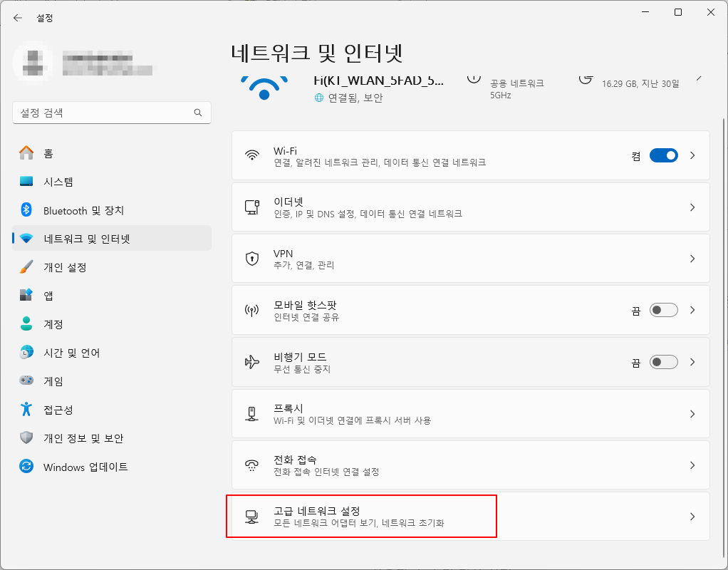This screenshot has width=728, height=570.
Task: Click the Ethernet adapter icon
Action: pyautogui.click(x=251, y=207)
